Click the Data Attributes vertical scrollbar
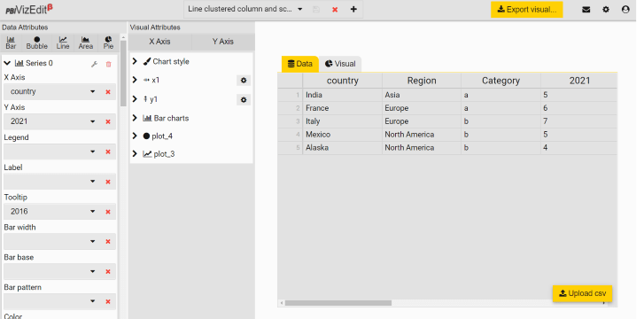This screenshot has width=644, height=319. point(123,74)
